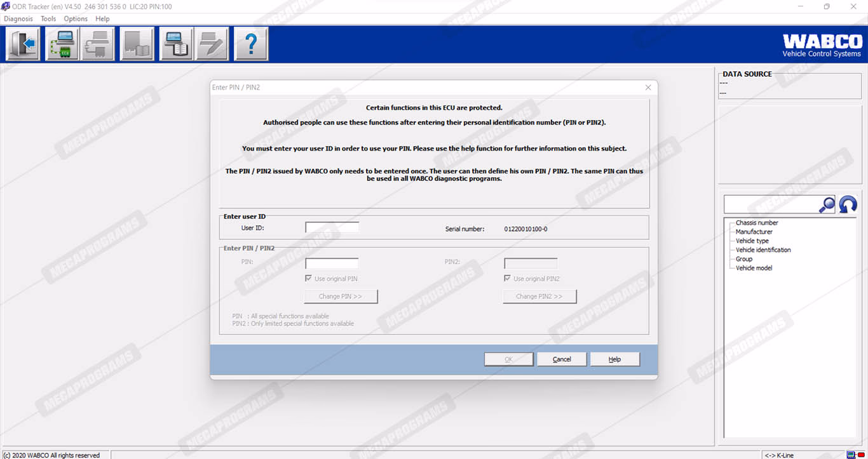This screenshot has width=868, height=459.
Task: Toggle the Use original PIN2 checkbox
Action: point(507,279)
